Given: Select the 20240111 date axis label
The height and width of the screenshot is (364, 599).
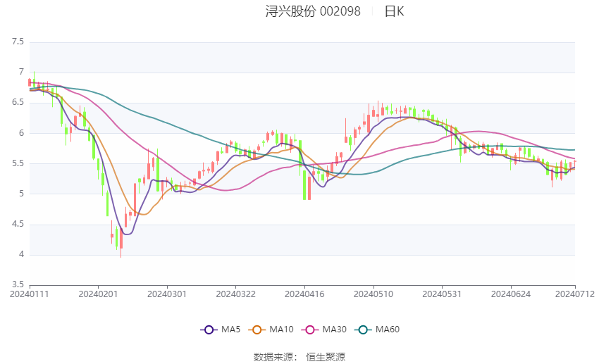Looking at the screenshot, I should click(30, 294).
